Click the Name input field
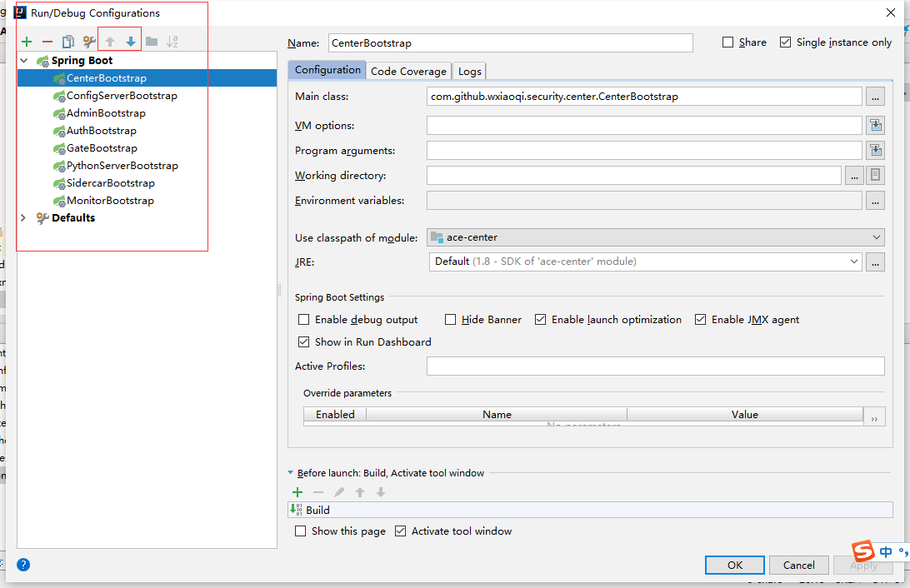Screen dimensions: 910x588 click(x=510, y=43)
